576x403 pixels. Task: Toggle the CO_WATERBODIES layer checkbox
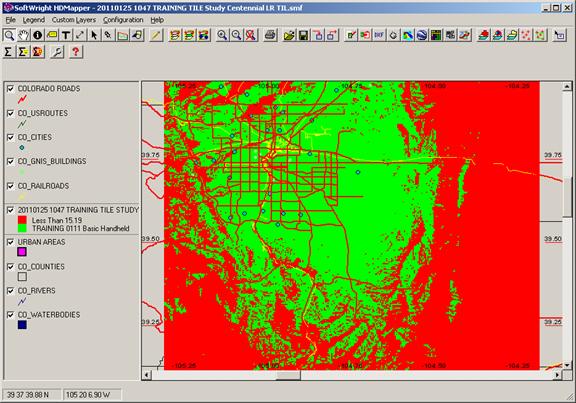coord(11,315)
